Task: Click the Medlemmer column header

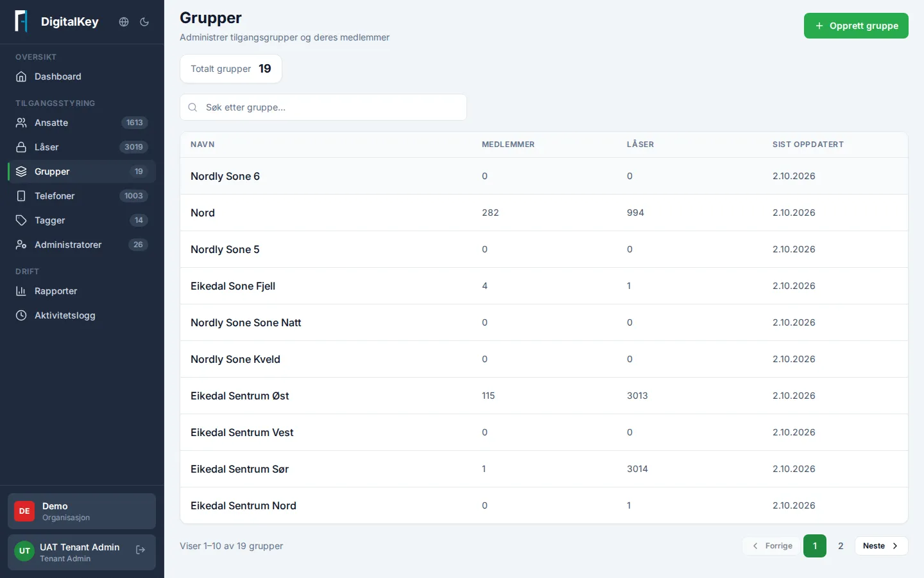Action: [508, 144]
